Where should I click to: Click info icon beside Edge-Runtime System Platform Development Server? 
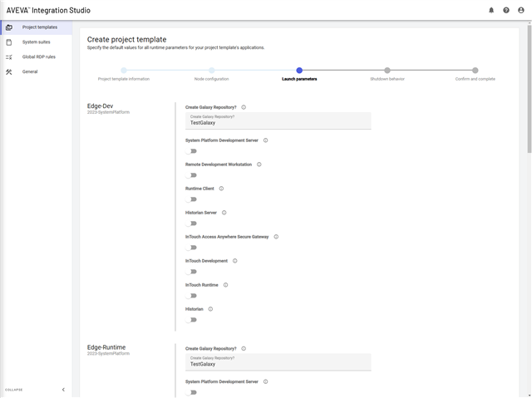(x=266, y=381)
